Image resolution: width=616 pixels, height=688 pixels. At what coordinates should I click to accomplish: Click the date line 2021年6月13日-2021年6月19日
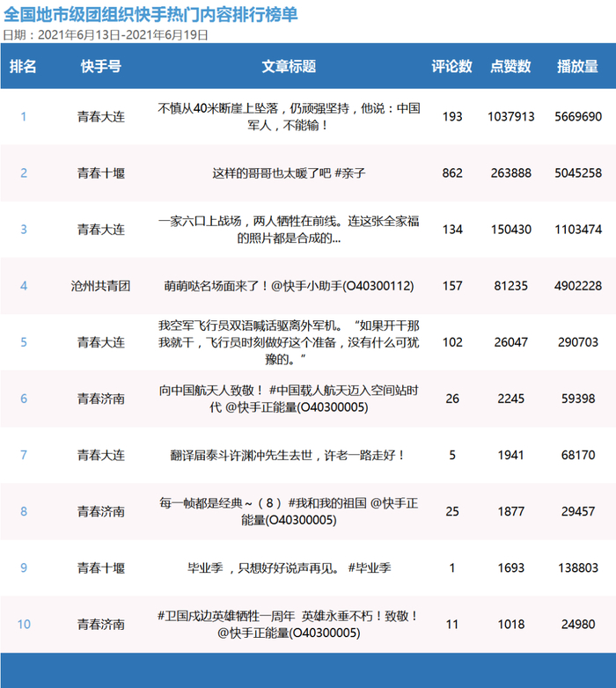[x=123, y=35]
